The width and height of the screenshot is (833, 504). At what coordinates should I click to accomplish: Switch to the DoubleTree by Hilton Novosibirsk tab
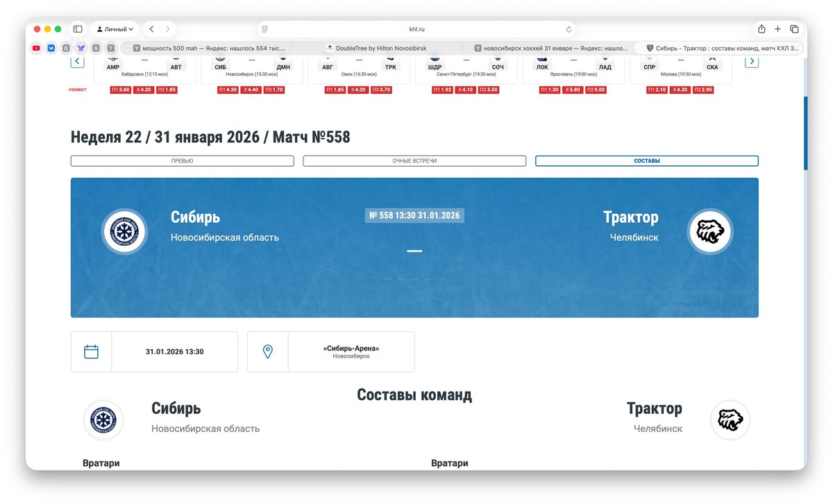click(x=377, y=48)
